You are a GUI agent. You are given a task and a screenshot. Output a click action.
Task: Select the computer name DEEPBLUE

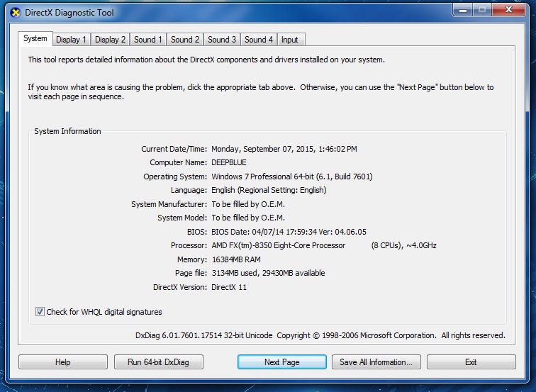click(x=229, y=162)
